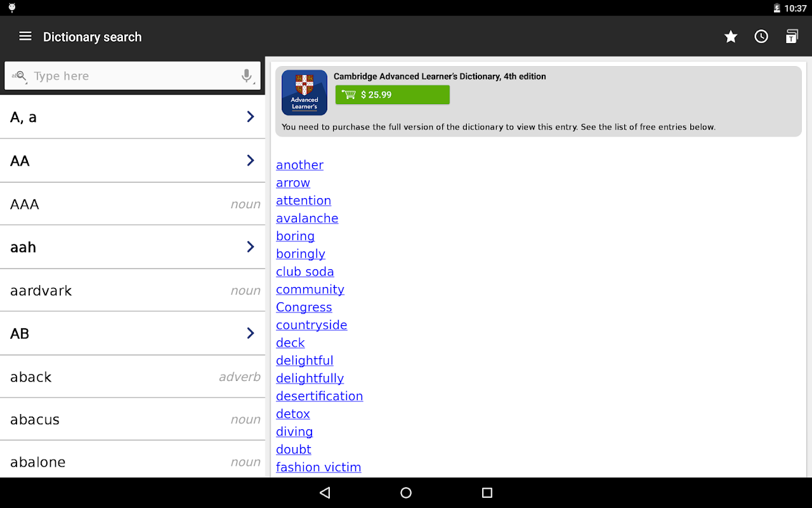Expand the "AB" entry chevron
This screenshot has width=812, height=508.
(251, 333)
